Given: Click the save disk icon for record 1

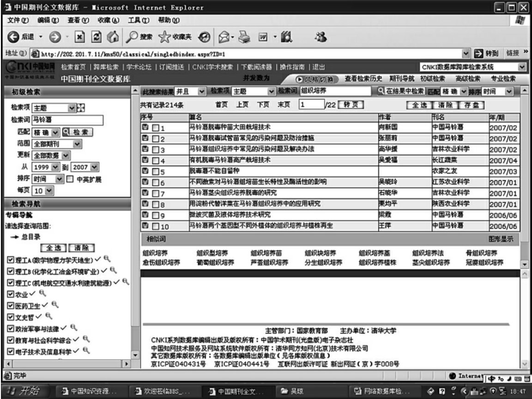Looking at the screenshot, I should [x=145, y=127].
